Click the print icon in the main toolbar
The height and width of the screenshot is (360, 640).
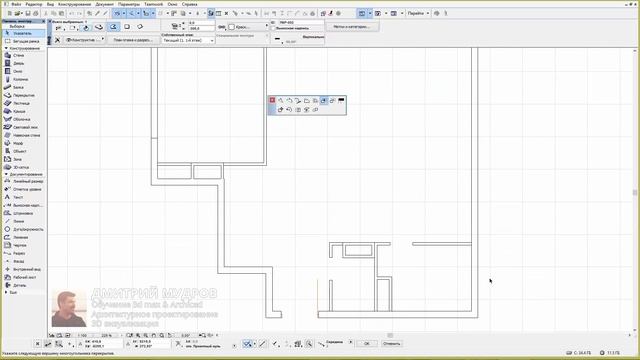point(36,13)
